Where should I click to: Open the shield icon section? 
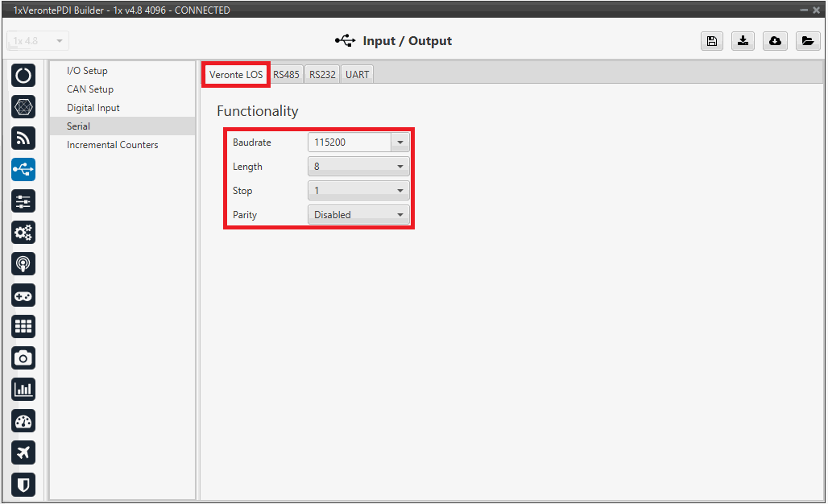point(23,484)
